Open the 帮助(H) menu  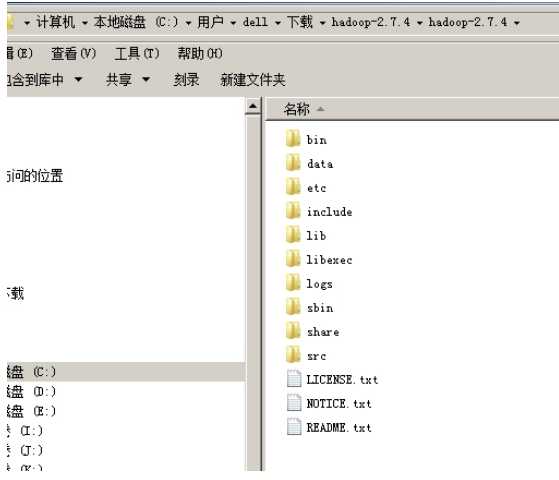click(x=200, y=54)
